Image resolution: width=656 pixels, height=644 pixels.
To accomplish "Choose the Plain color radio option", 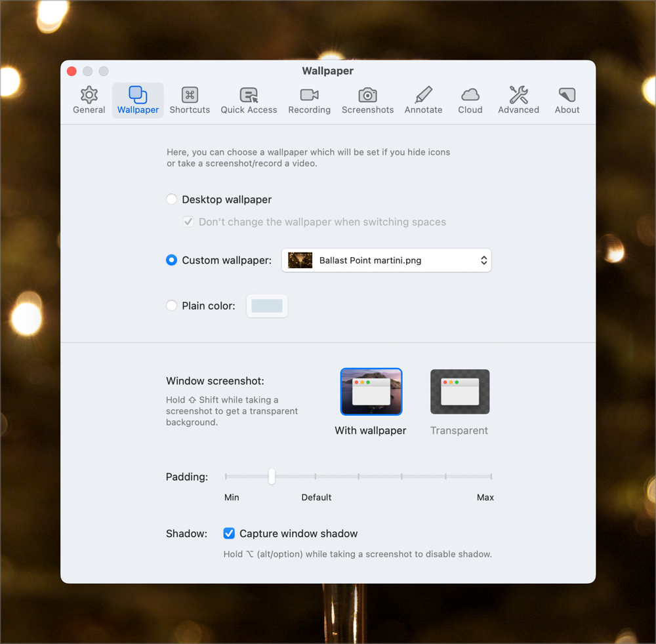I will click(172, 306).
